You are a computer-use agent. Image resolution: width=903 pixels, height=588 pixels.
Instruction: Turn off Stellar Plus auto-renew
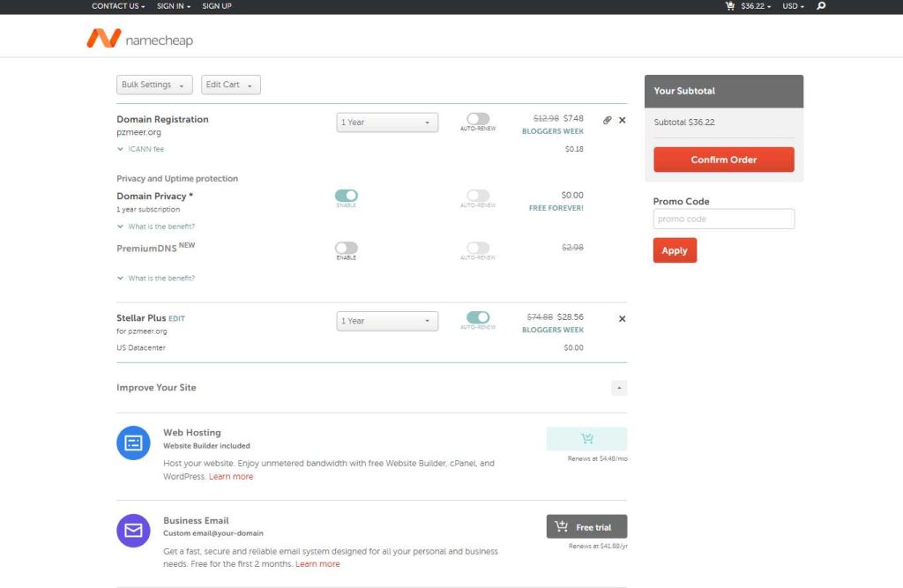[478, 317]
